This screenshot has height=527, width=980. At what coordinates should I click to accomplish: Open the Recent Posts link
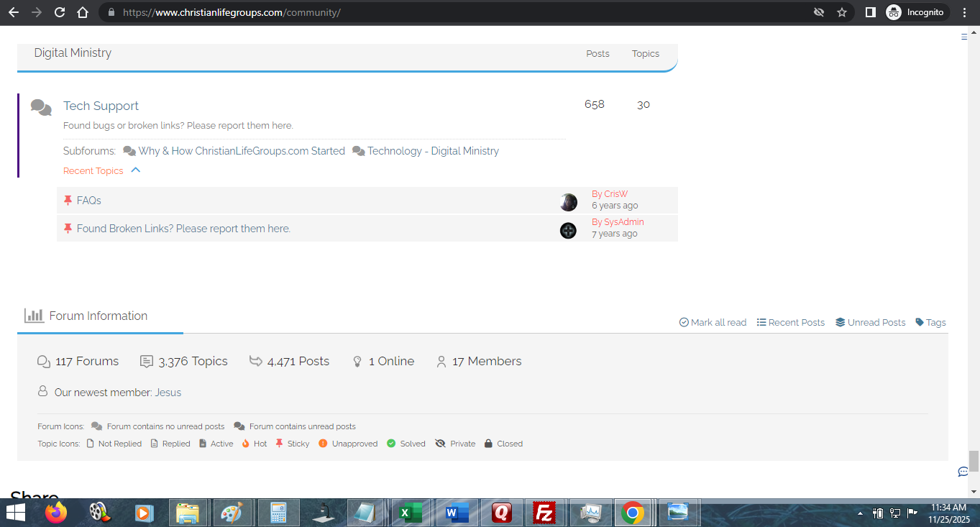click(791, 322)
